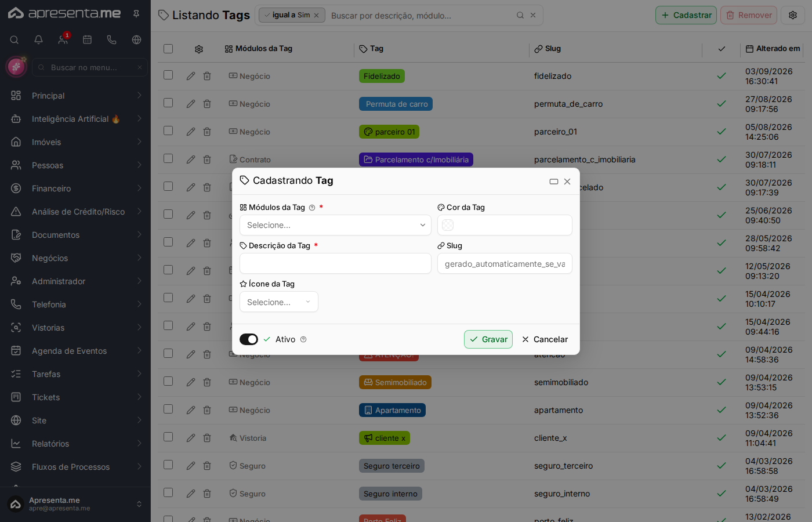Click the column settings gear in table header
Viewport: 812px width, 522px height.
point(199,49)
